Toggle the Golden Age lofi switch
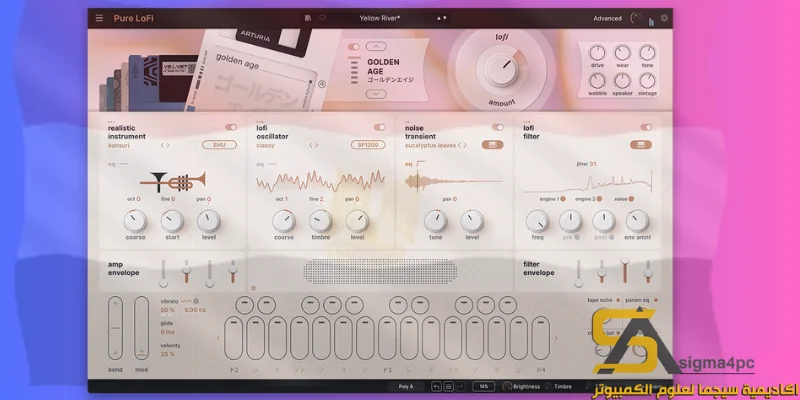 pos(353,46)
